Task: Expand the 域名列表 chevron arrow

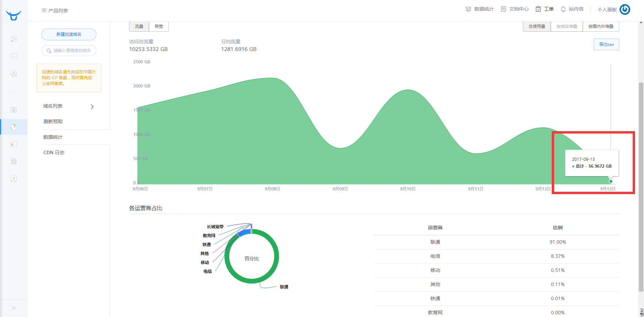Action: pos(92,107)
